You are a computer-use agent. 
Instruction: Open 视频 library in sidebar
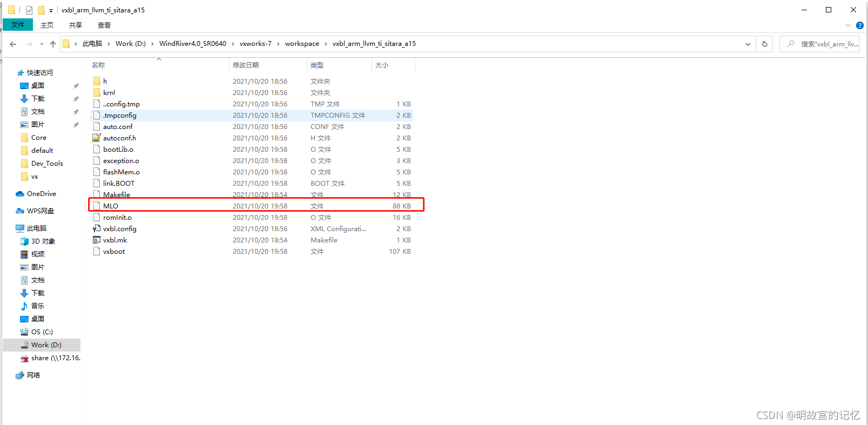[38, 254]
